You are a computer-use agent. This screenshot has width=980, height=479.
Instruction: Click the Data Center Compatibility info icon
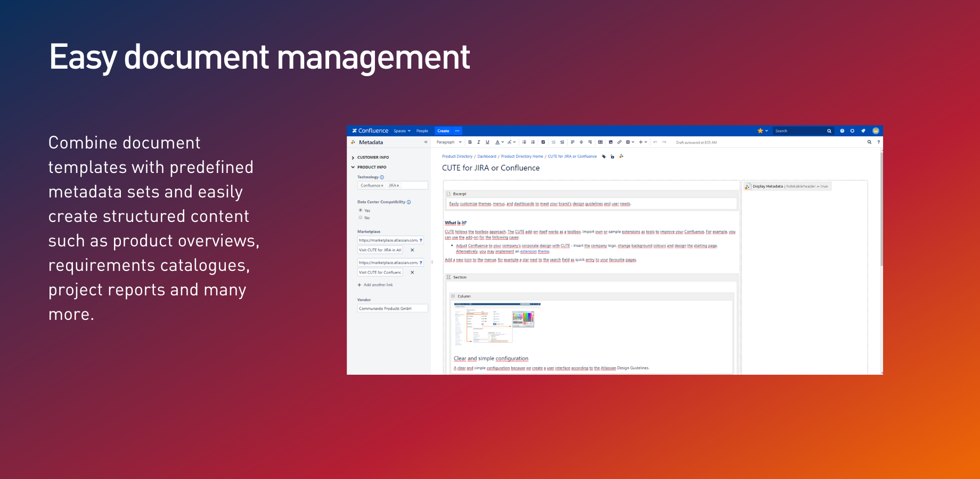point(409,202)
